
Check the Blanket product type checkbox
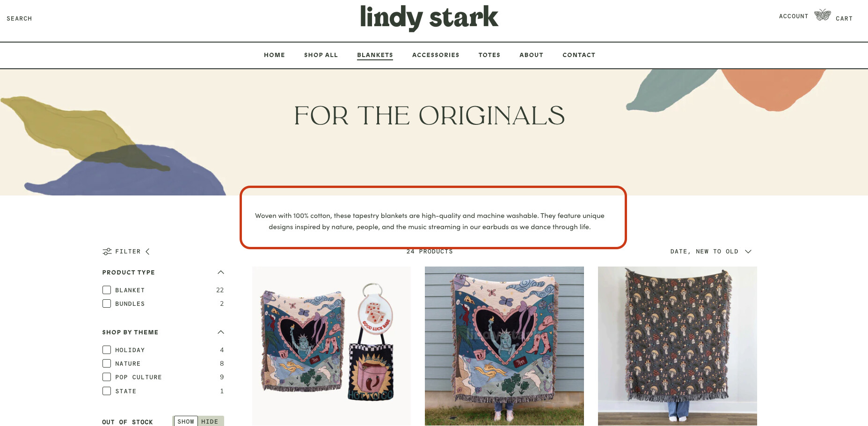click(107, 290)
